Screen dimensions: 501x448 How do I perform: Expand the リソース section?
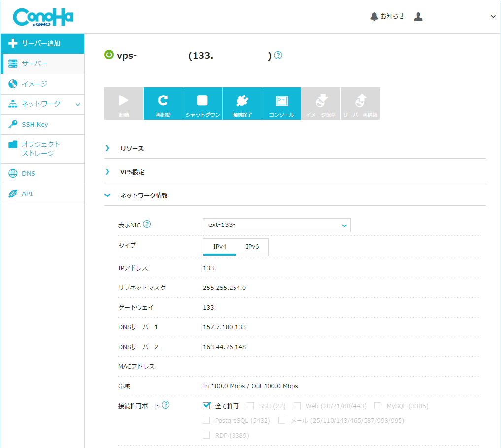[132, 148]
